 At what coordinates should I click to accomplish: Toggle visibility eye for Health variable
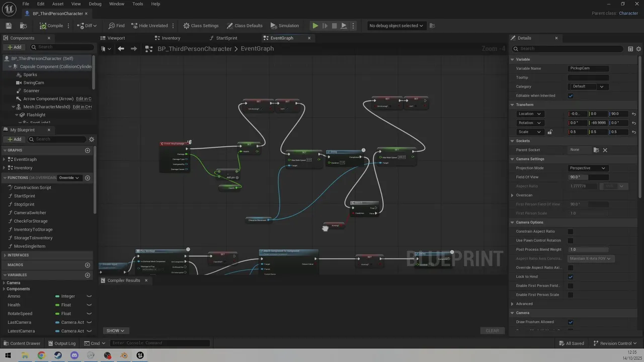pyautogui.click(x=89, y=305)
